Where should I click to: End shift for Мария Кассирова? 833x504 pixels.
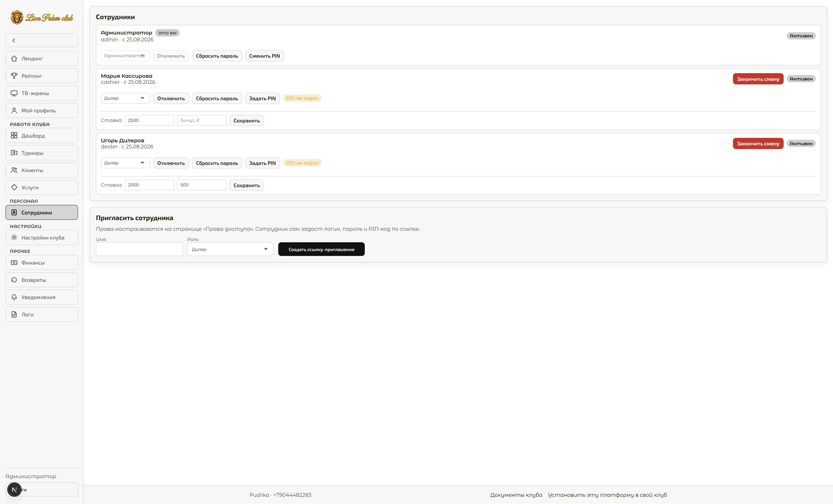click(x=758, y=79)
